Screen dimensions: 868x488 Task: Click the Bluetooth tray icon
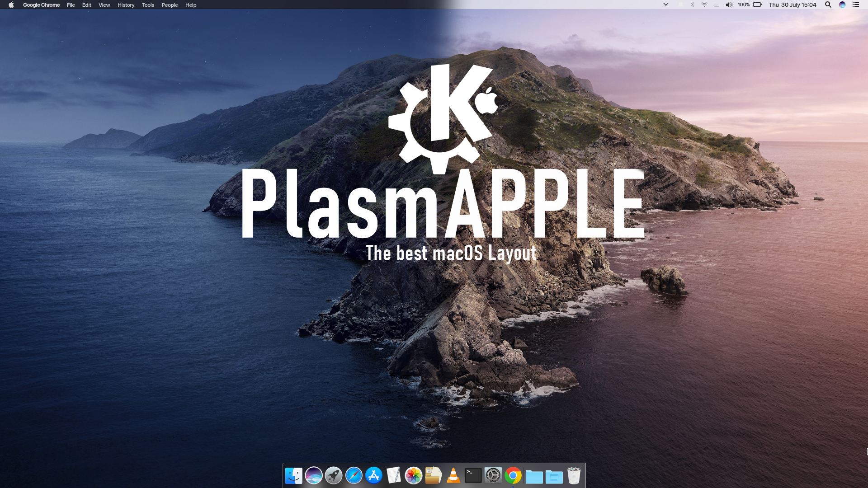coord(693,5)
